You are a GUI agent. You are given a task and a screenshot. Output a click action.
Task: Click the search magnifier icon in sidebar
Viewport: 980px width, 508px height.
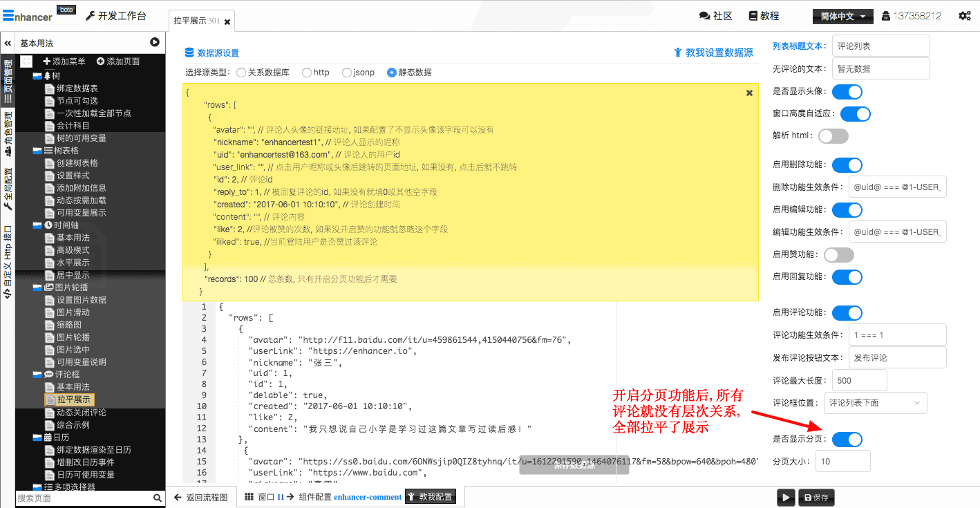pyautogui.click(x=158, y=498)
